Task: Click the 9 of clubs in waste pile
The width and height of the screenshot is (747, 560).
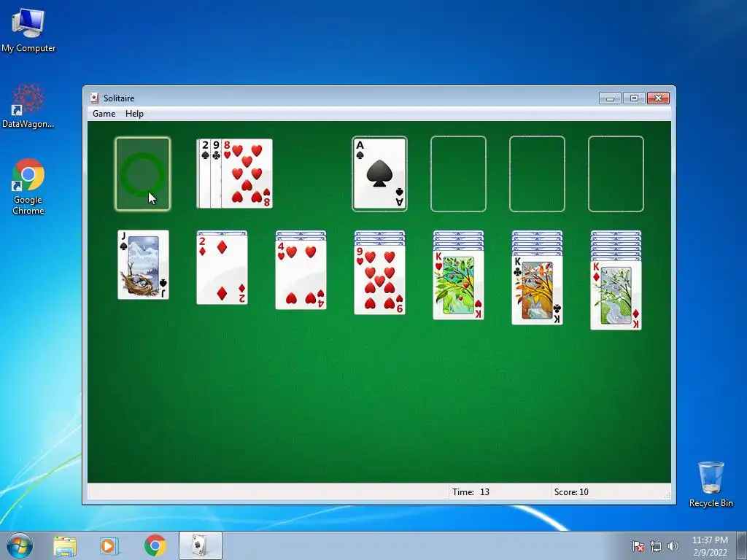Action: tap(216, 174)
